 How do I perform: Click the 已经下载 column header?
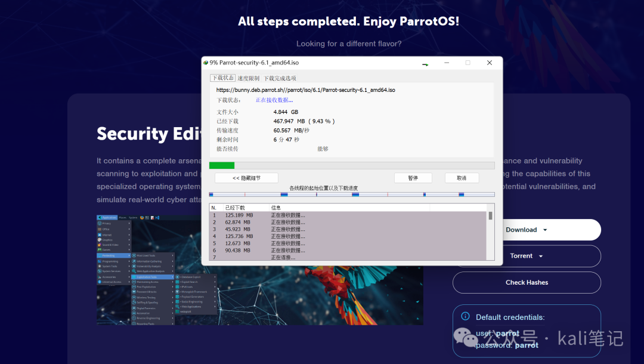click(246, 208)
